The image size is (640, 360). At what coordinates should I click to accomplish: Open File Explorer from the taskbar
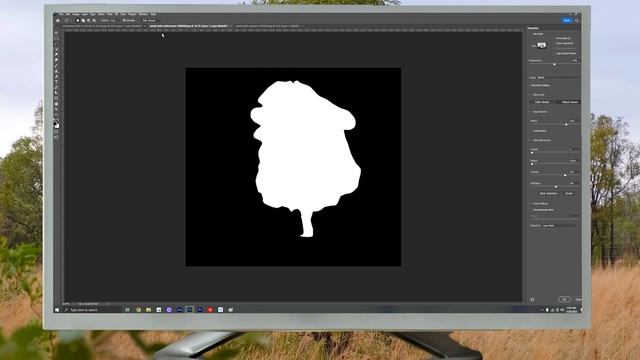coord(149,310)
